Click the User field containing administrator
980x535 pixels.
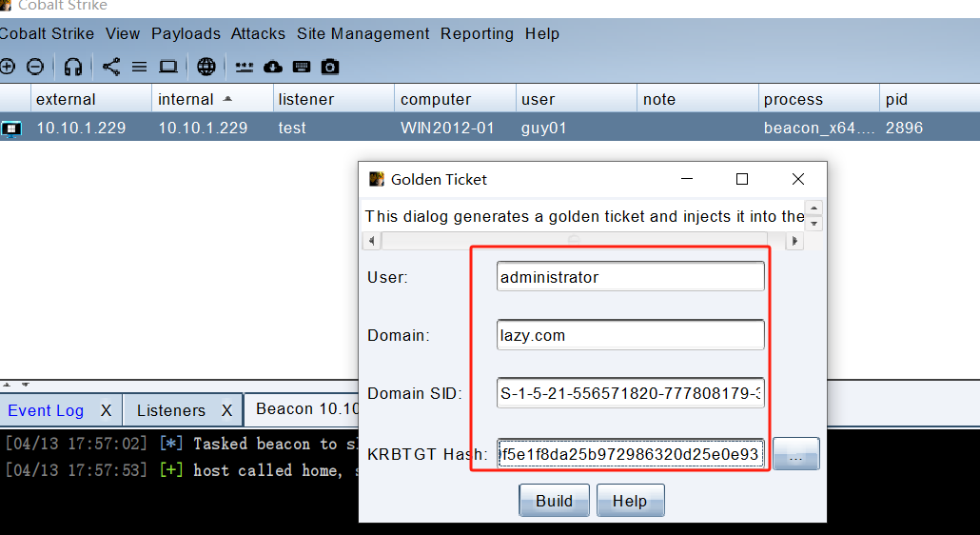click(631, 276)
